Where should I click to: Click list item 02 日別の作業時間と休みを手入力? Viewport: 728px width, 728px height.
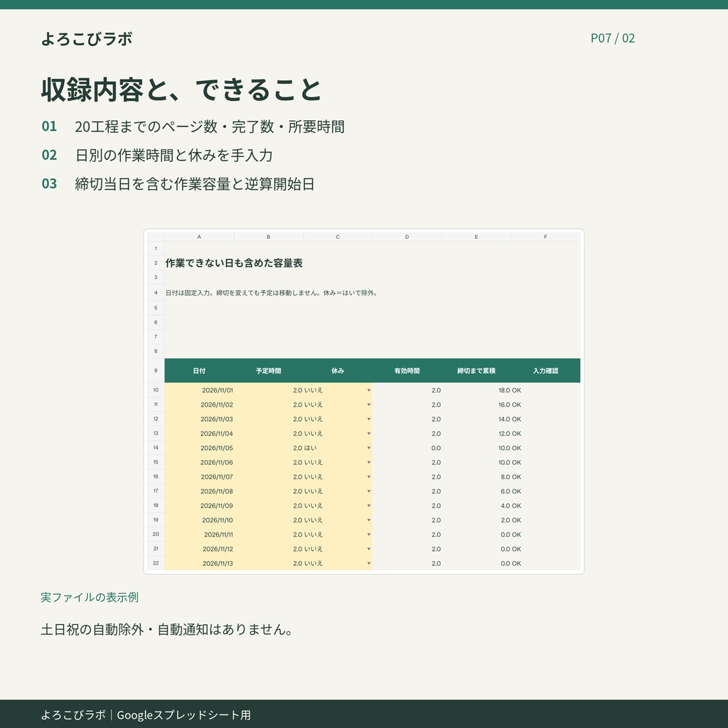pos(157,155)
